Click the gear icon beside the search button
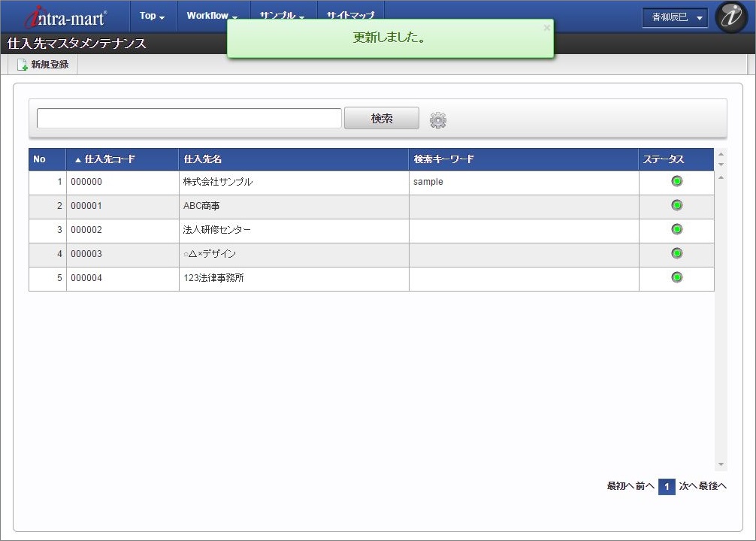756x541 pixels. 438,119
